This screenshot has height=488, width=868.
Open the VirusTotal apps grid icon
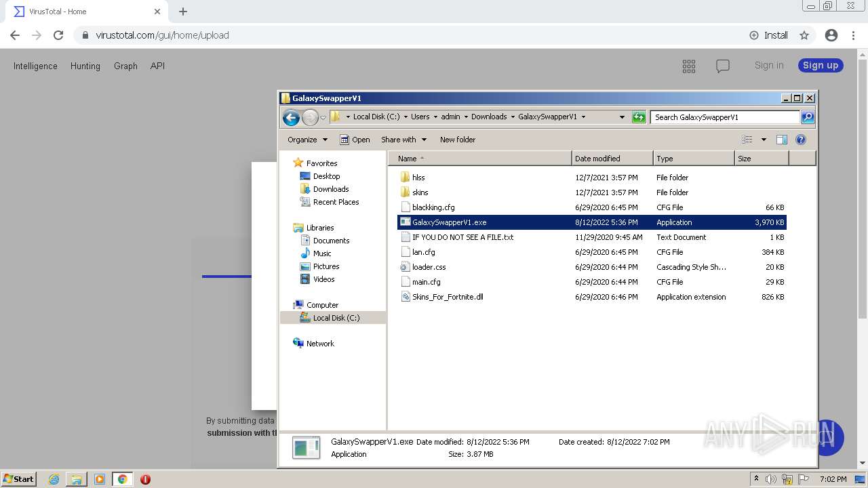coord(689,66)
